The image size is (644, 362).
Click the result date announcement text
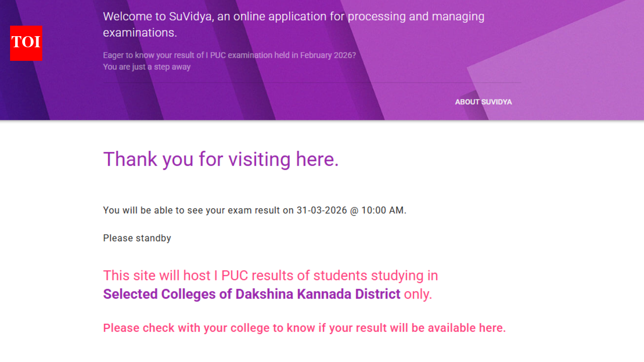(254, 210)
